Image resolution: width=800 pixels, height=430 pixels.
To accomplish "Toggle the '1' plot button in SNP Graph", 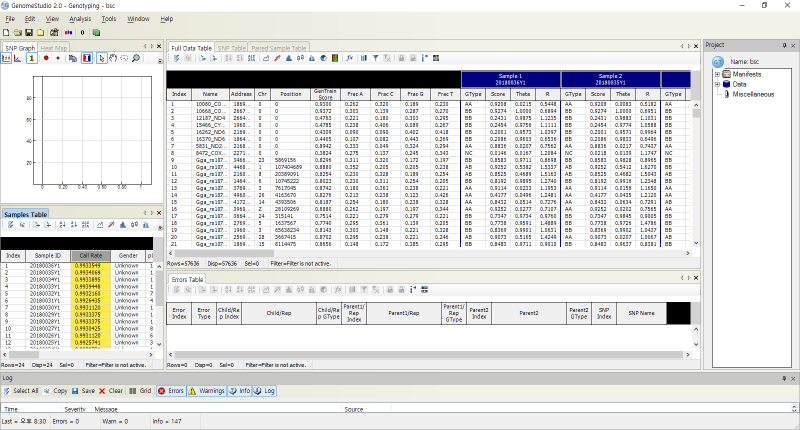I will click(31, 58).
